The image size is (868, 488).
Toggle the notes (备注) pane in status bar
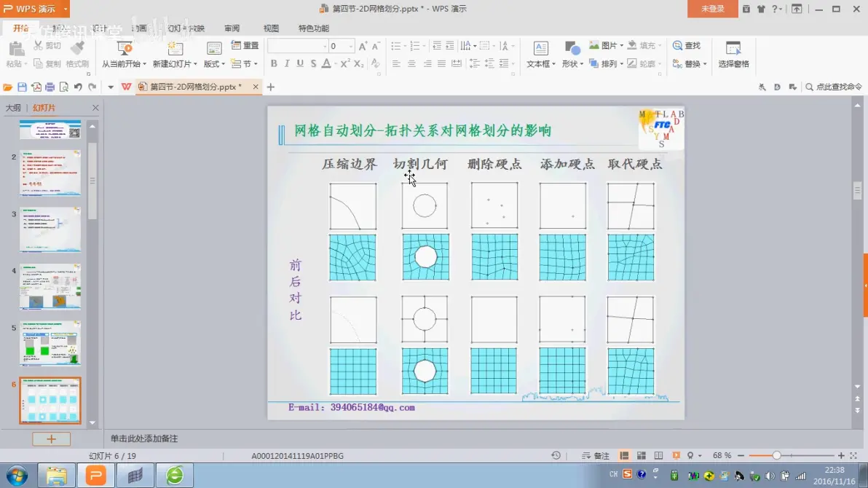pyautogui.click(x=596, y=456)
